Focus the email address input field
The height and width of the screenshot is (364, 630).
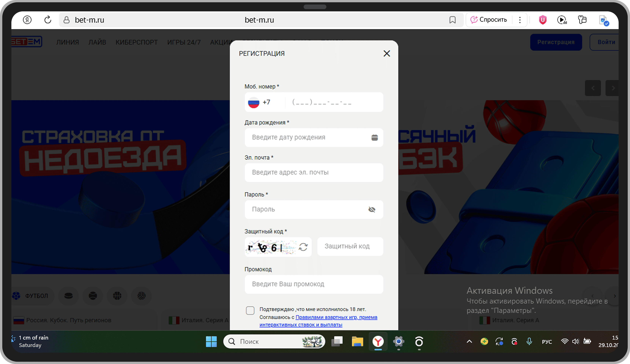(314, 172)
